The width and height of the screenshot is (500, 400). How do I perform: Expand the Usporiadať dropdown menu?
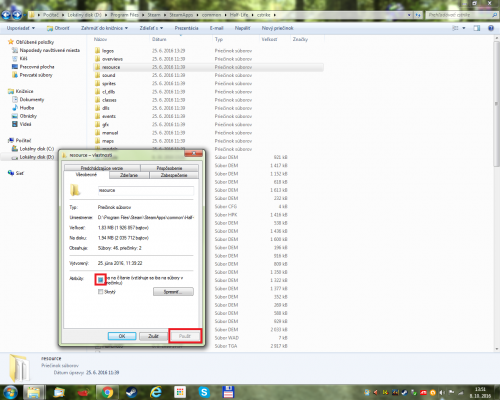tap(21, 28)
